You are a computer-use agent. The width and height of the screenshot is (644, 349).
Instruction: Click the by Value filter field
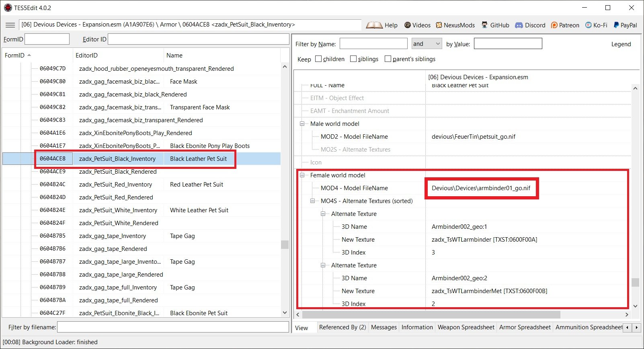[x=508, y=43]
